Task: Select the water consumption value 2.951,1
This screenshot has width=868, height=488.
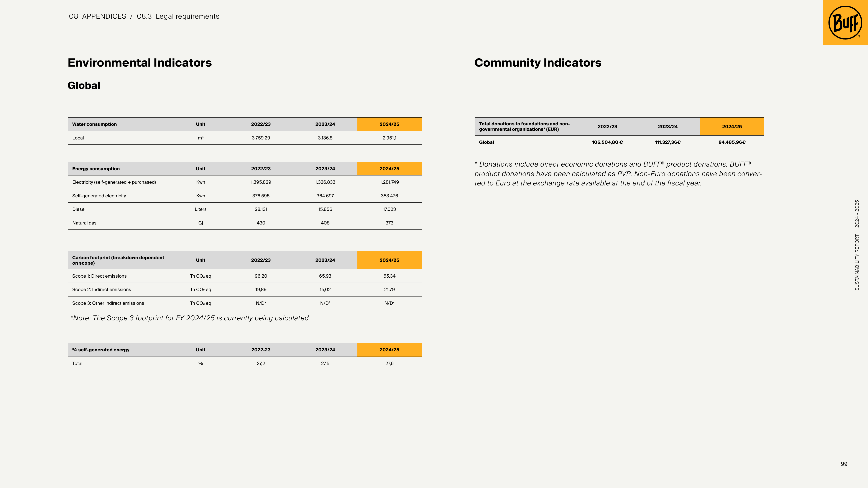Action: click(x=389, y=138)
